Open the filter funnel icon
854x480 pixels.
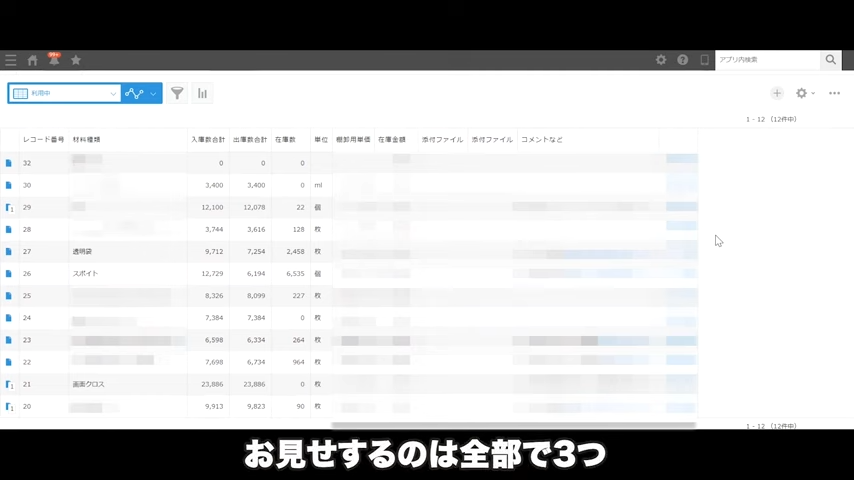tap(177, 93)
